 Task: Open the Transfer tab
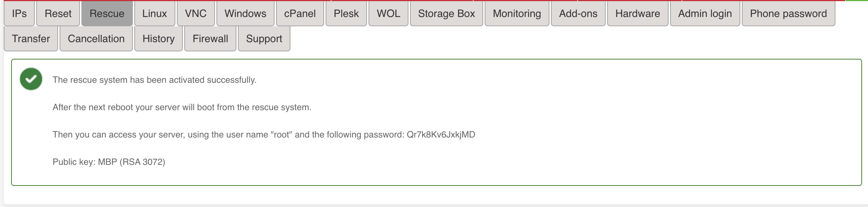[31, 39]
